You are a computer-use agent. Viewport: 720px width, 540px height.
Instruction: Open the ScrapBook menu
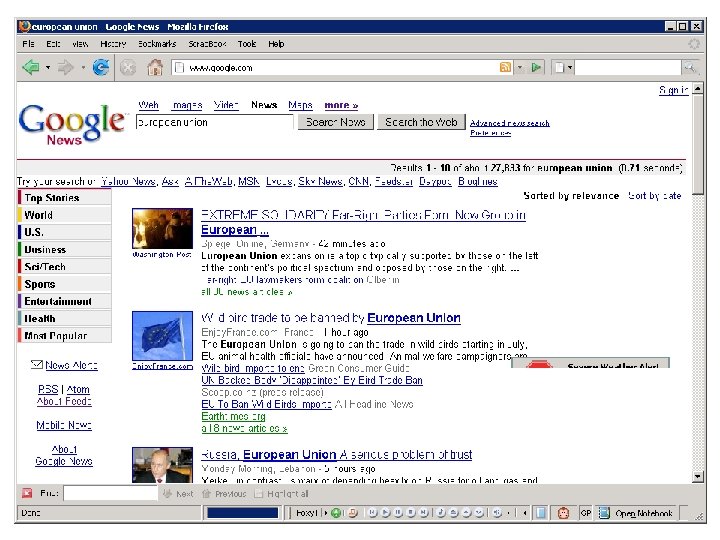pyautogui.click(x=207, y=44)
